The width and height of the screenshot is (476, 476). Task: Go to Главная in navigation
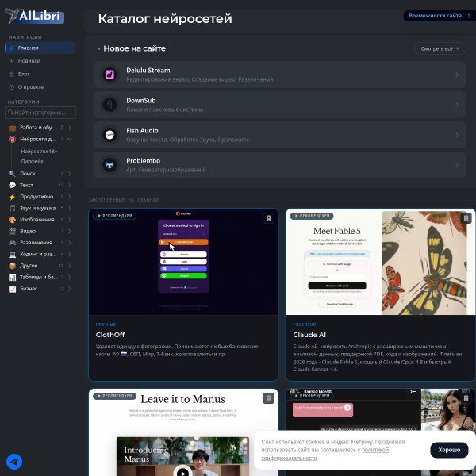pyautogui.click(x=40, y=48)
